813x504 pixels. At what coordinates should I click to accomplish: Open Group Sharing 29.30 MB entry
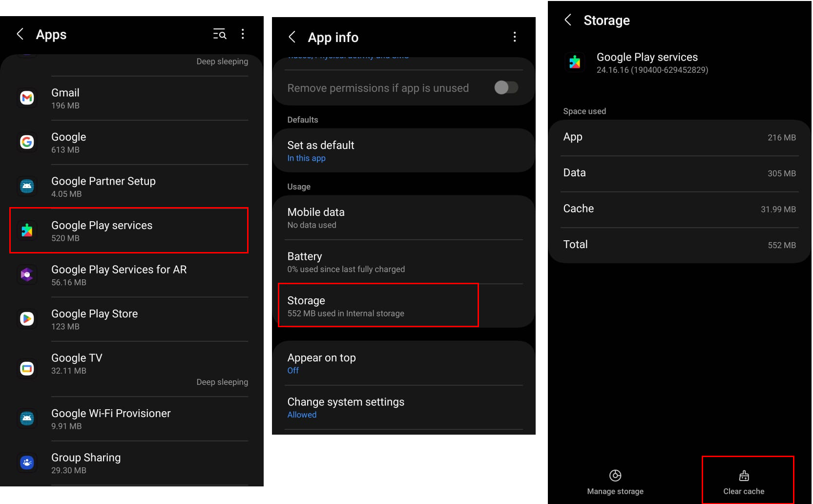pos(132,463)
